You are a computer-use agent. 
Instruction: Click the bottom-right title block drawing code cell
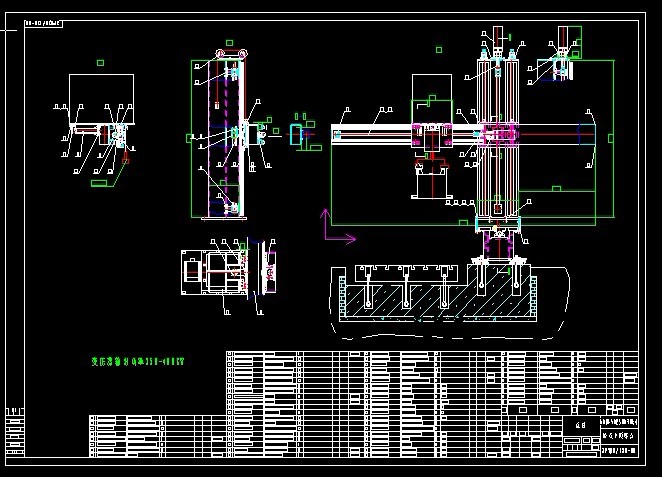(x=619, y=450)
